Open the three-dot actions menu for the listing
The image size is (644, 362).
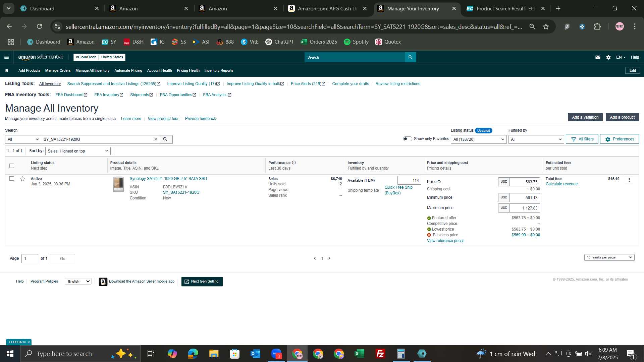pyautogui.click(x=629, y=180)
